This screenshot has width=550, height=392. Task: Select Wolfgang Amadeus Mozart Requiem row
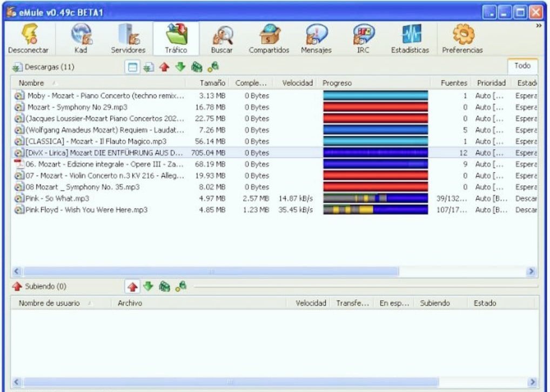coord(274,130)
